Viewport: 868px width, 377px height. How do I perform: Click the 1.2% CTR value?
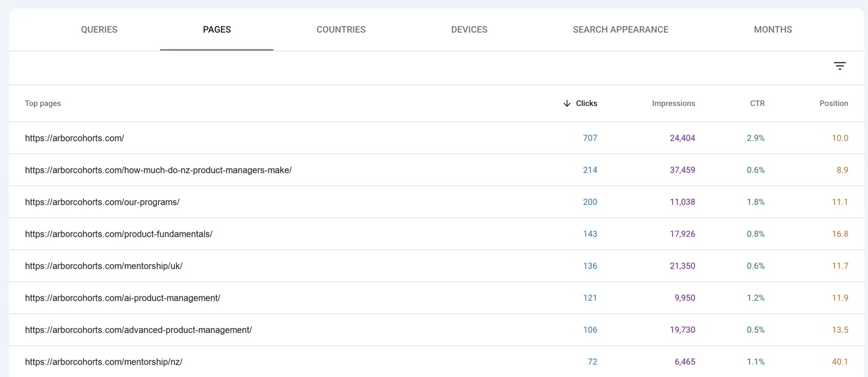pyautogui.click(x=756, y=298)
